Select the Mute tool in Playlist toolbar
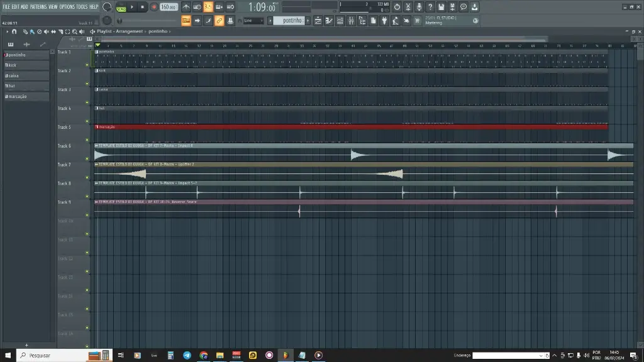The height and width of the screenshot is (362, 644). pyautogui.click(x=46, y=31)
